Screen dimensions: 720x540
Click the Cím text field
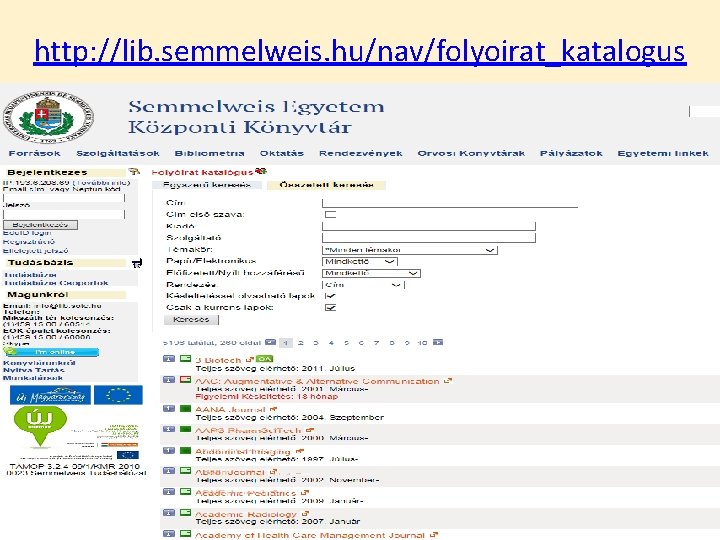pos(450,203)
